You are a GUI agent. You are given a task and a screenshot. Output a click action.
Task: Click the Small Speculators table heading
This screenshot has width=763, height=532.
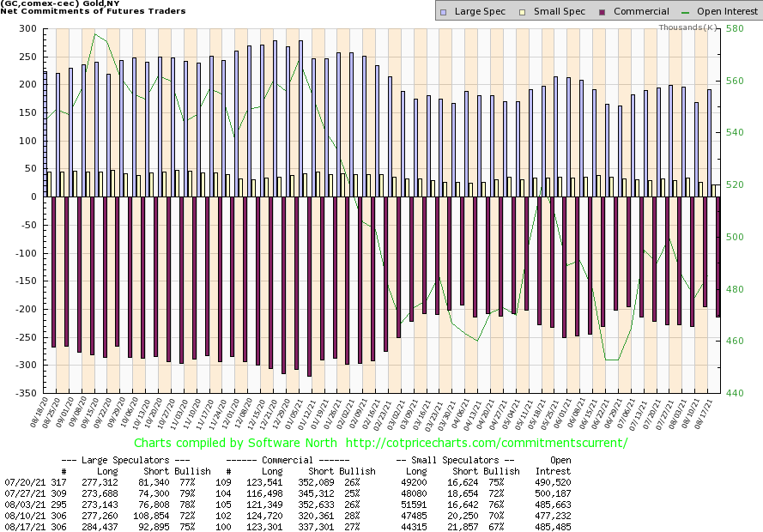[457, 461]
